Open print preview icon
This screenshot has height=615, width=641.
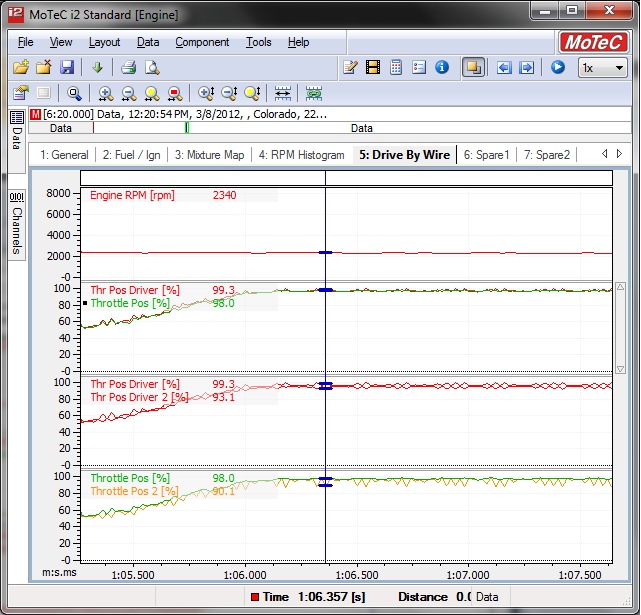coord(152,67)
